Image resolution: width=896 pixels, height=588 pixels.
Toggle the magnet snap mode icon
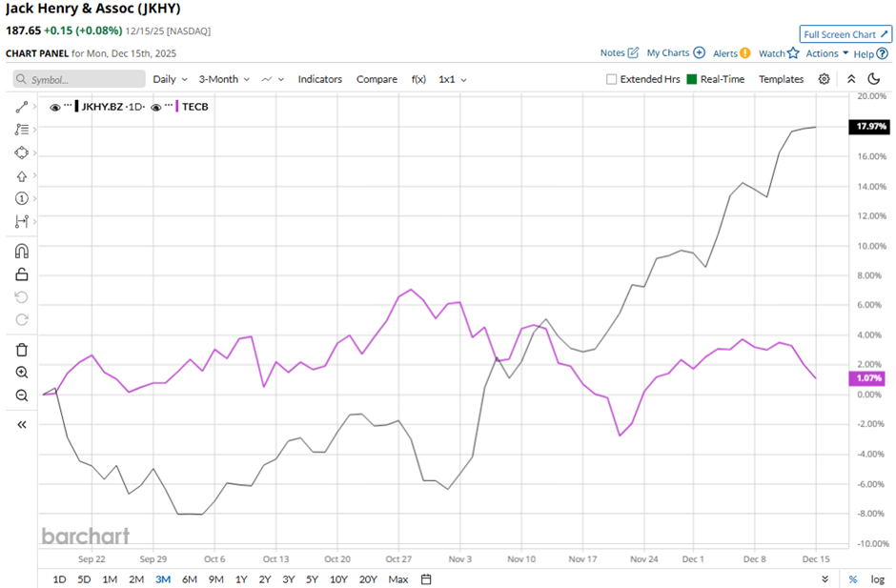[x=22, y=252]
